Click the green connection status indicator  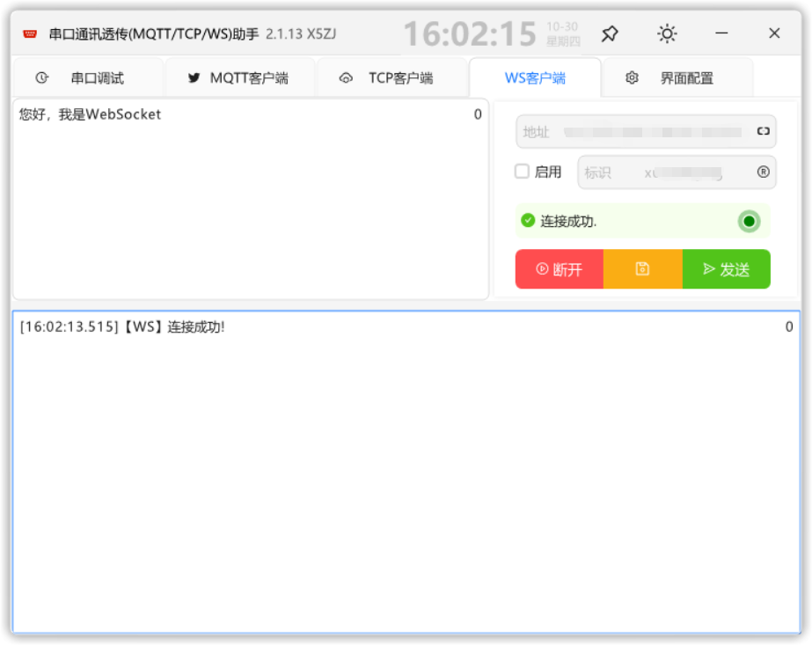click(x=749, y=222)
